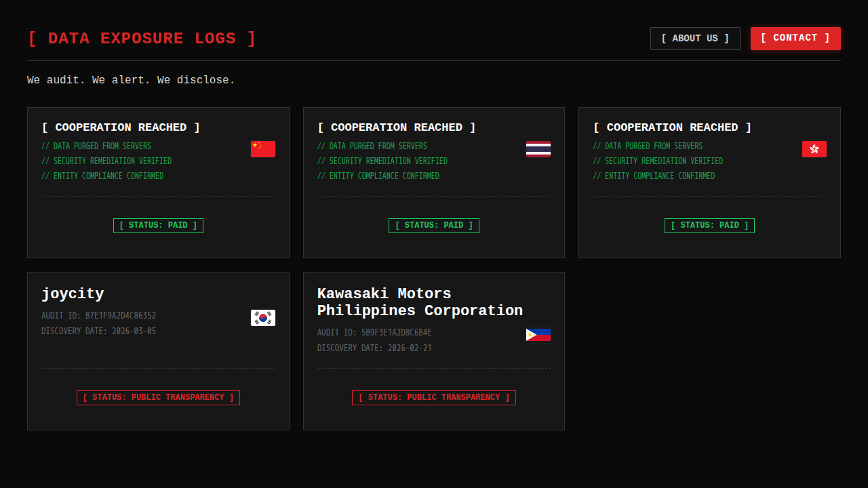Click Status: Paid badge in Hong Kong-flag card
868x488 pixels.
(x=709, y=226)
